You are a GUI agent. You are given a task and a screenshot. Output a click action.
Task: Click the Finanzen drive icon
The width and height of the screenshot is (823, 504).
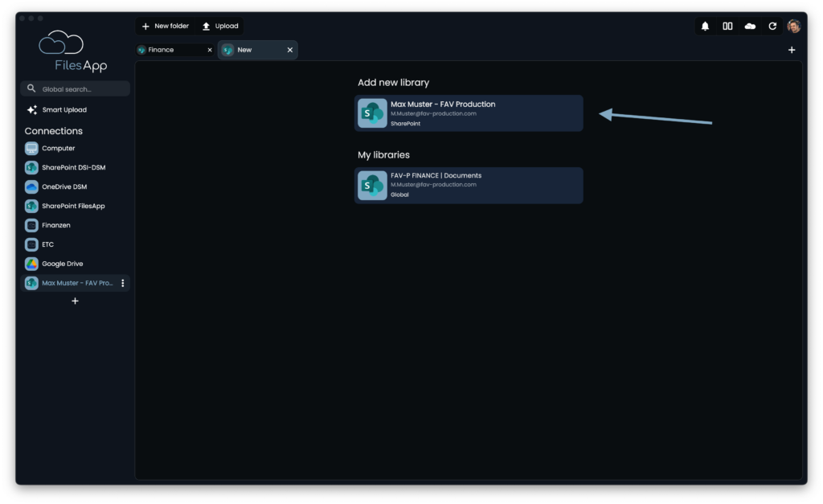point(31,225)
